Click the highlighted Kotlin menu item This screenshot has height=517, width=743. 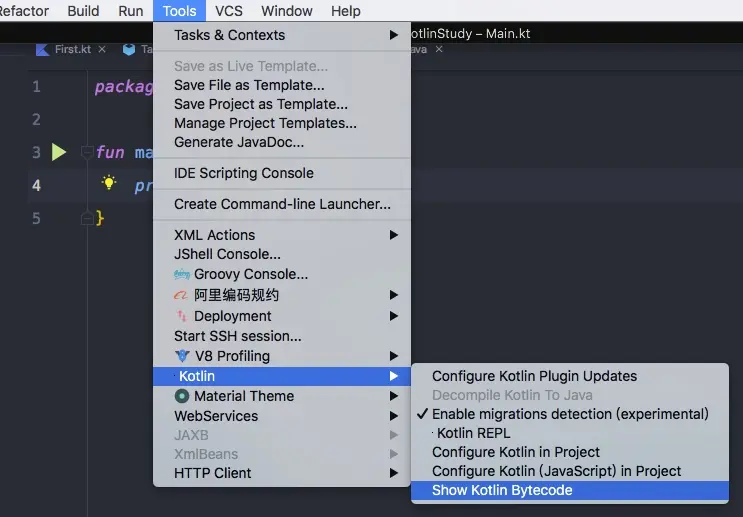282,376
